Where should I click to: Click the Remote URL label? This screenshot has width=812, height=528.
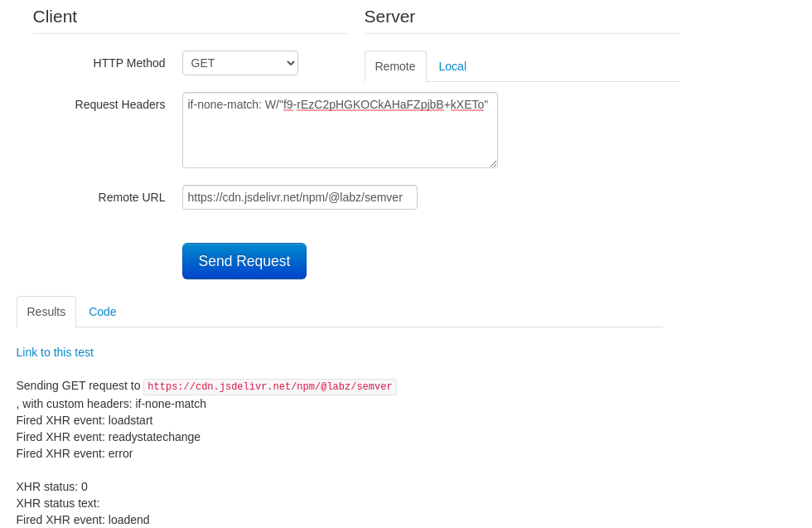tap(132, 197)
